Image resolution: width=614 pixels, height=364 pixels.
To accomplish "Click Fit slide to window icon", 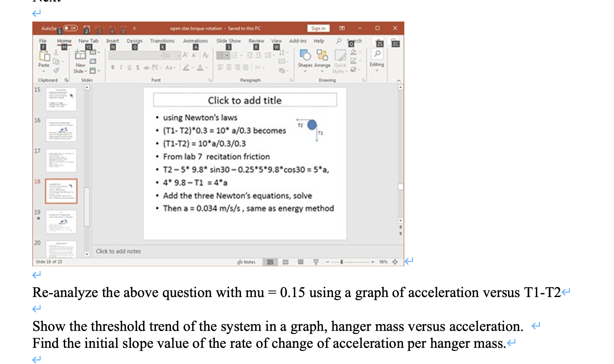I will [x=395, y=262].
